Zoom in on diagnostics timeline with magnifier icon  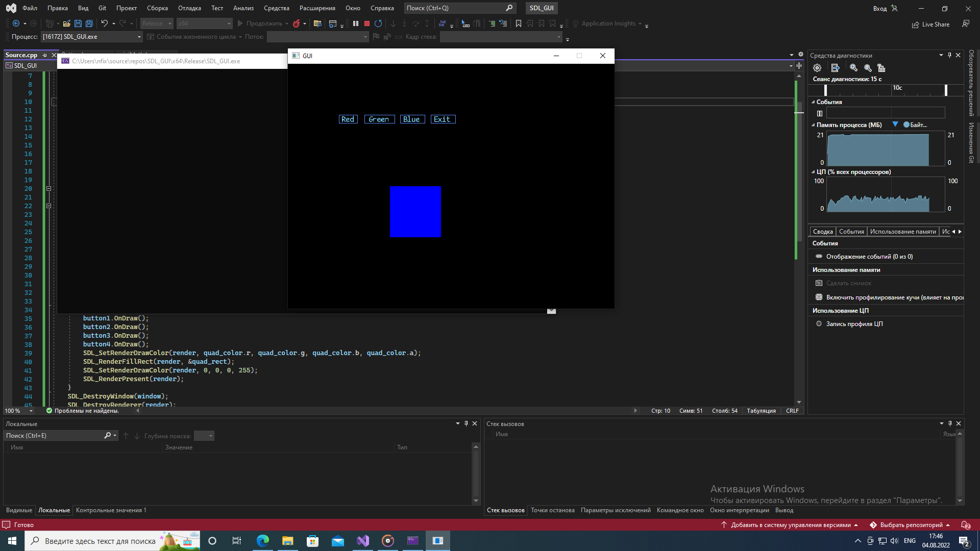(853, 68)
